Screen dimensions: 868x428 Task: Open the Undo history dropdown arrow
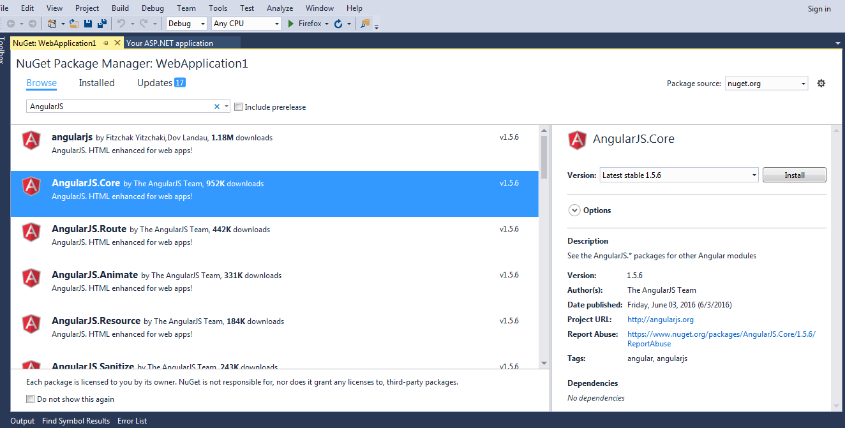133,24
